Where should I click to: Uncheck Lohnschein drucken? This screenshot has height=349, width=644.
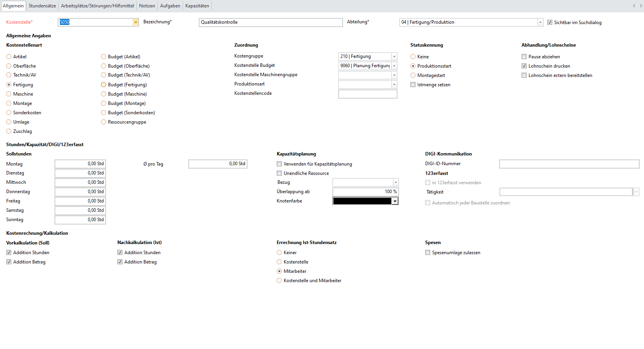(524, 66)
